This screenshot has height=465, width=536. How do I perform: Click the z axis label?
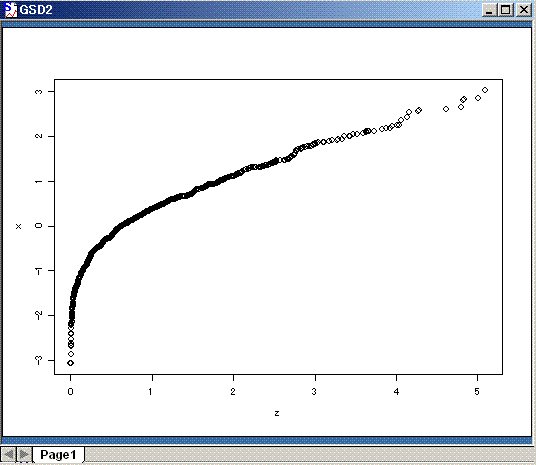(x=277, y=413)
